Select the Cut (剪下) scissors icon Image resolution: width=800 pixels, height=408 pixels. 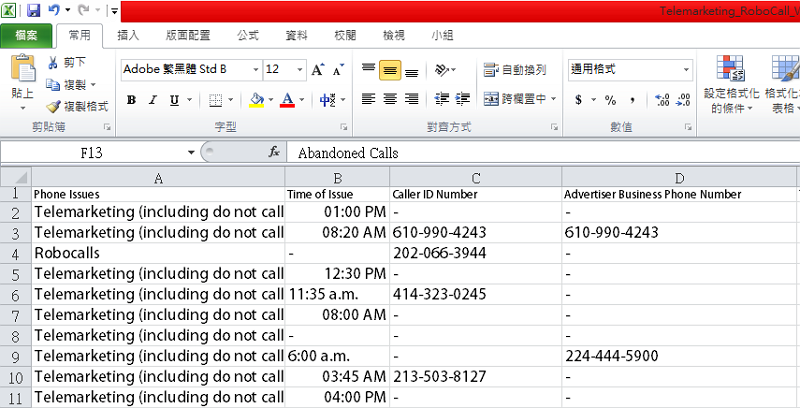(54, 63)
